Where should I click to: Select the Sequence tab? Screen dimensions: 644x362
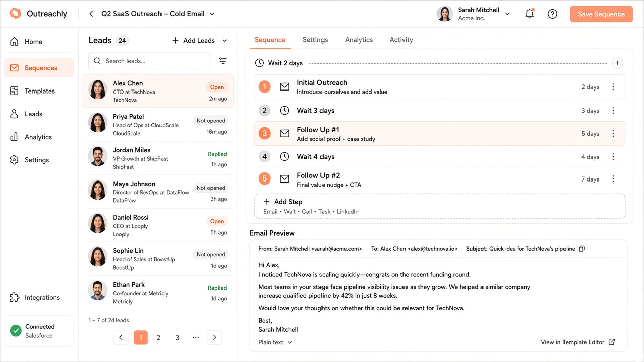270,40
